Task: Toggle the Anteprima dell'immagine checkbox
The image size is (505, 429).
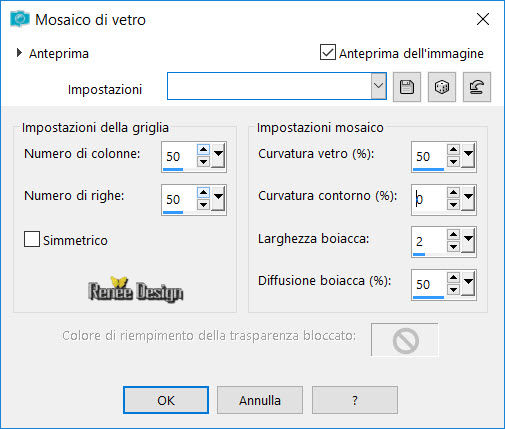Action: pyautogui.click(x=328, y=52)
